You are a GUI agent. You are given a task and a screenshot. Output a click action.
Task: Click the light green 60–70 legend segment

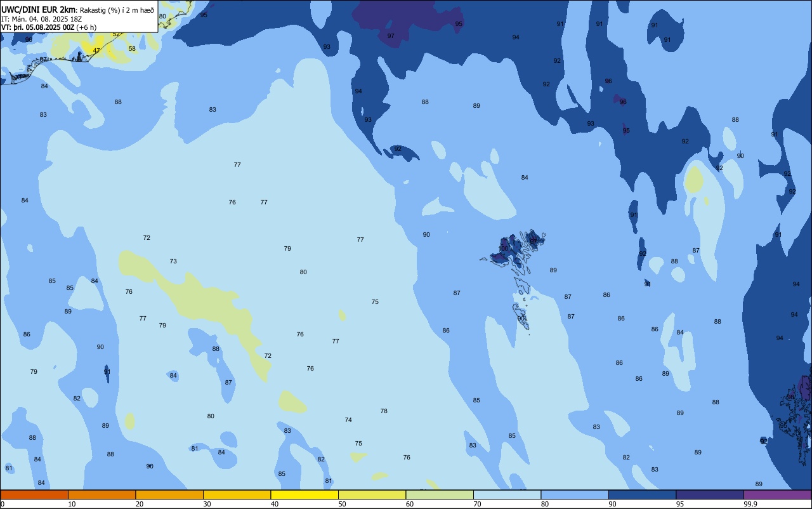[440, 494]
